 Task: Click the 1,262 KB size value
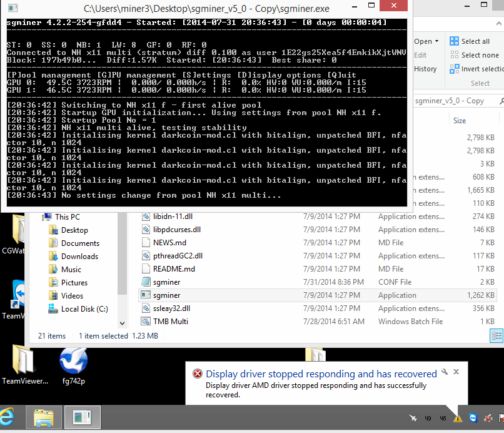point(480,295)
